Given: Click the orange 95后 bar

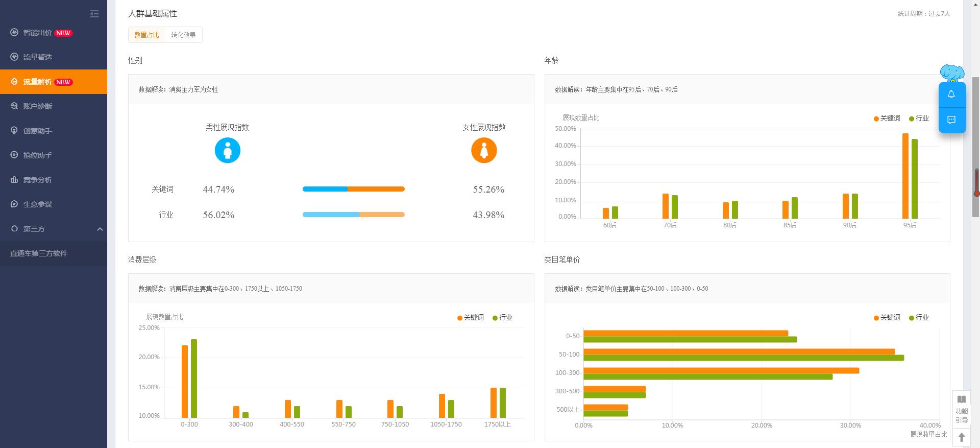Looking at the screenshot, I should [905, 176].
